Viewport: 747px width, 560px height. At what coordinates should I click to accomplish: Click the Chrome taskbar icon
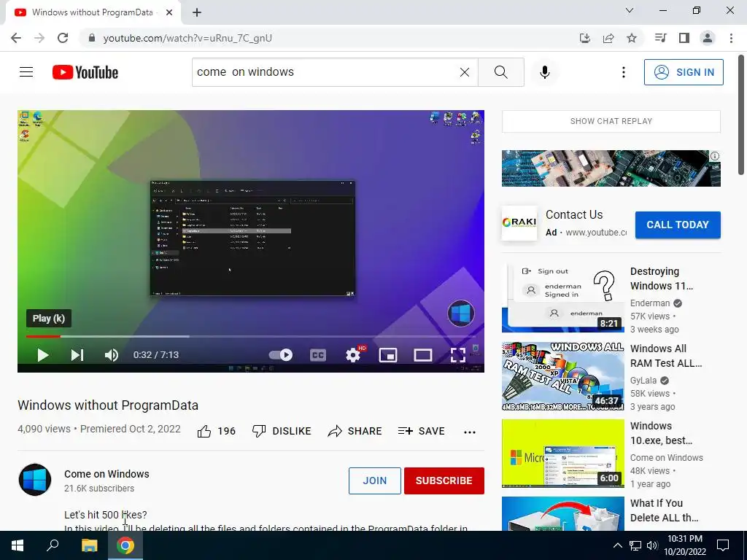click(125, 545)
